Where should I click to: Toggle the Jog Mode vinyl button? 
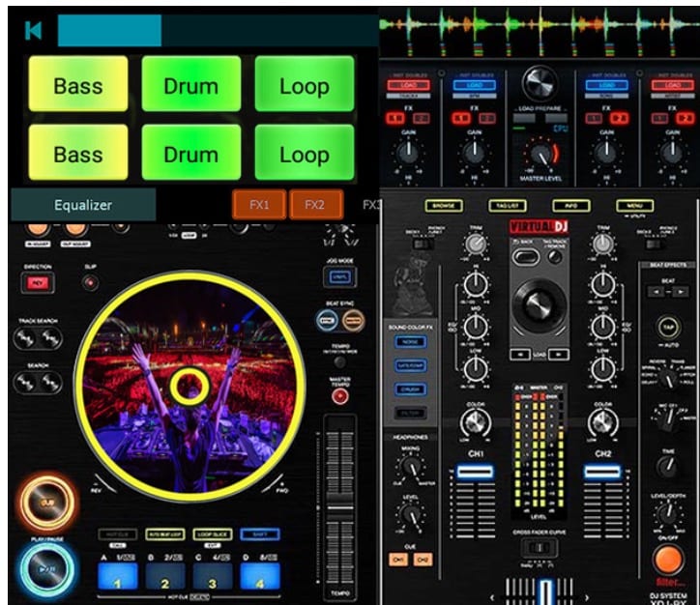click(x=339, y=277)
